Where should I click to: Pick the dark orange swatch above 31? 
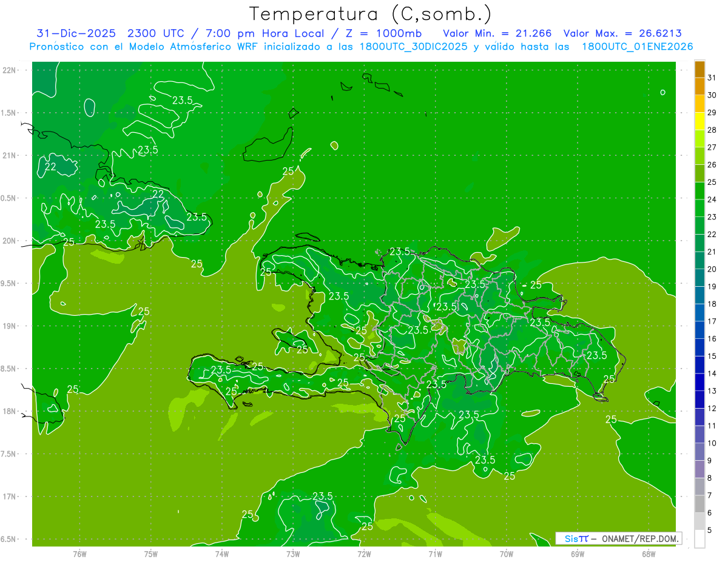coord(699,69)
